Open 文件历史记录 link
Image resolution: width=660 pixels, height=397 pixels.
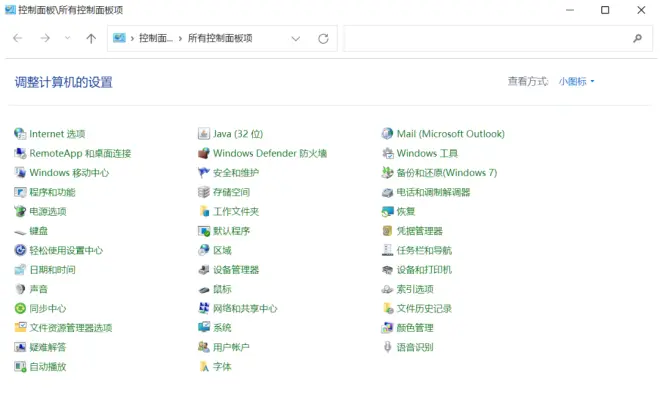(424, 308)
